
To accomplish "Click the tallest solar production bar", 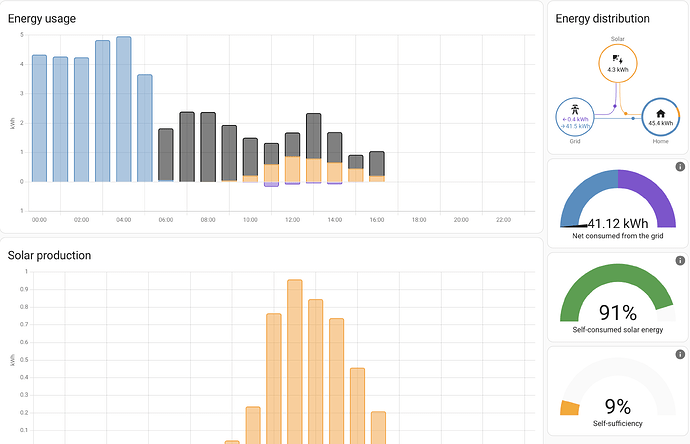I will [x=295, y=360].
